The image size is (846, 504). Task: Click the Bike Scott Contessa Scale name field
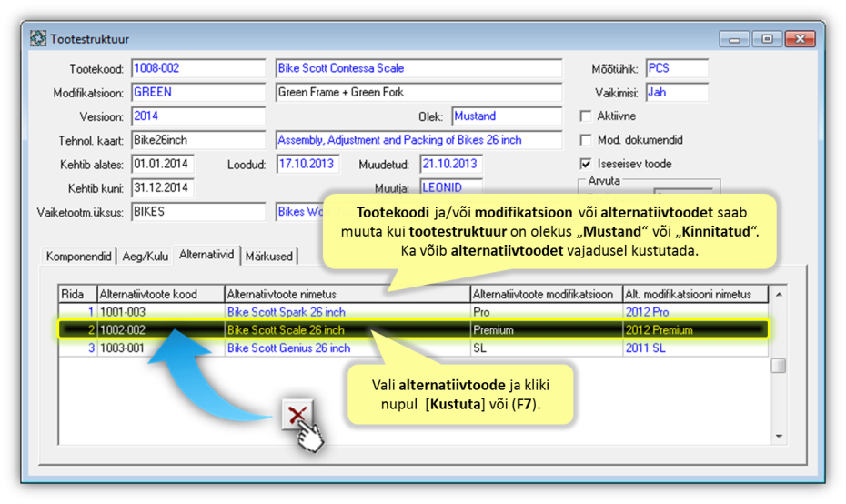pos(418,68)
